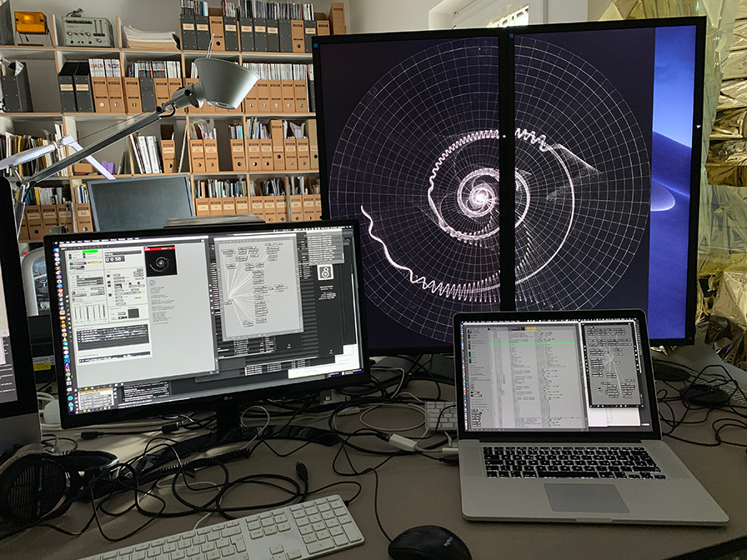Click the spectrogram display under the faders
The height and width of the screenshot is (560, 747).
113,337
